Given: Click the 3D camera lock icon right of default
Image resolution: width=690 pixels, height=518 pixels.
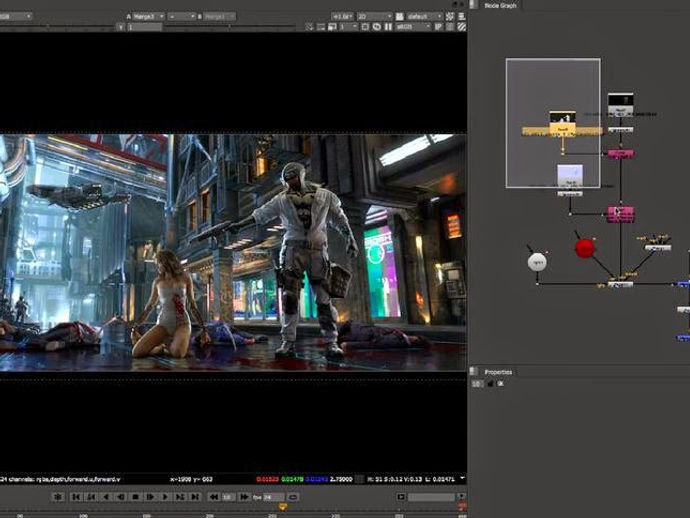Looking at the screenshot, I should pyautogui.click(x=450, y=17).
